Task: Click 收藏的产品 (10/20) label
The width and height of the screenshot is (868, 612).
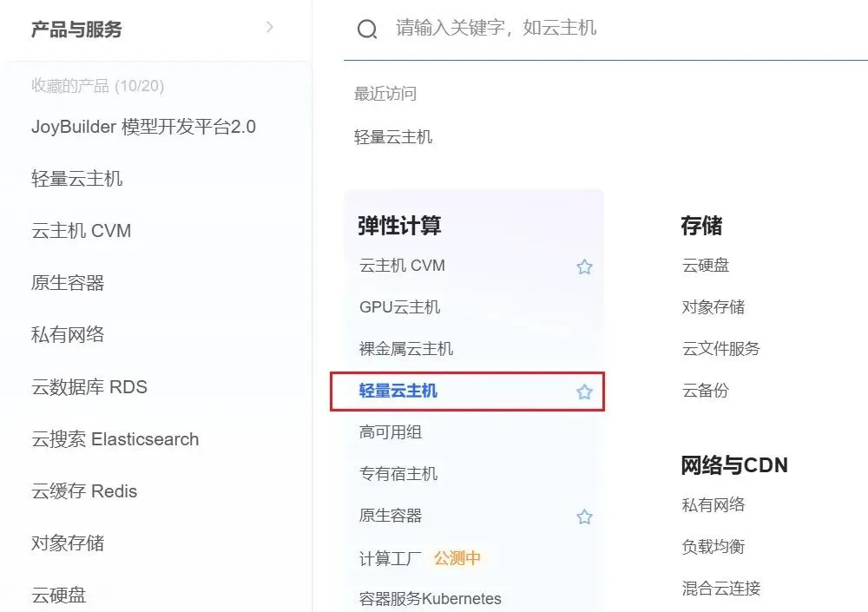Action: click(x=97, y=86)
